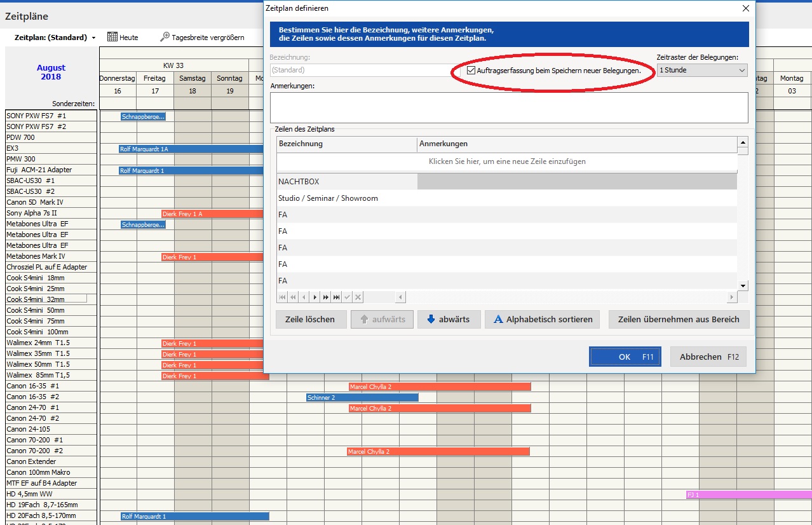
Task: Click August 2018 month label
Action: [51, 72]
